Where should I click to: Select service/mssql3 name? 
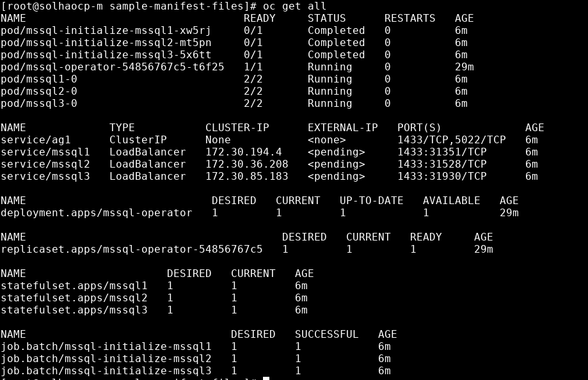pos(45,177)
